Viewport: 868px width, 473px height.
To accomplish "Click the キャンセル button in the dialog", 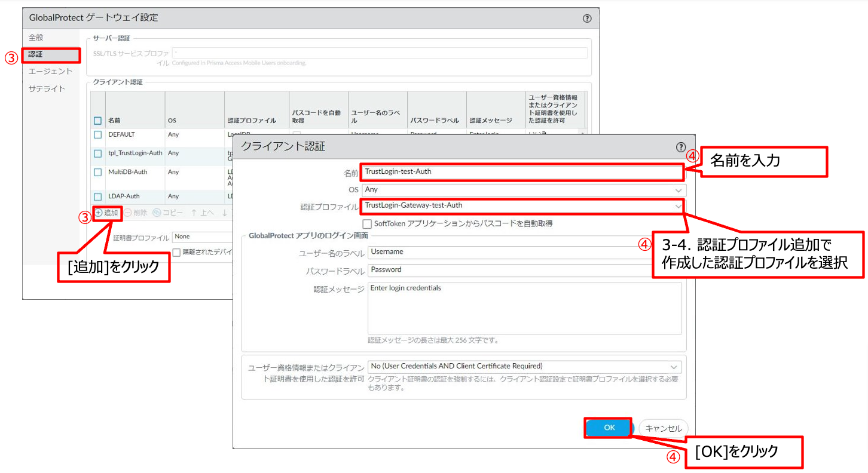I will [664, 428].
